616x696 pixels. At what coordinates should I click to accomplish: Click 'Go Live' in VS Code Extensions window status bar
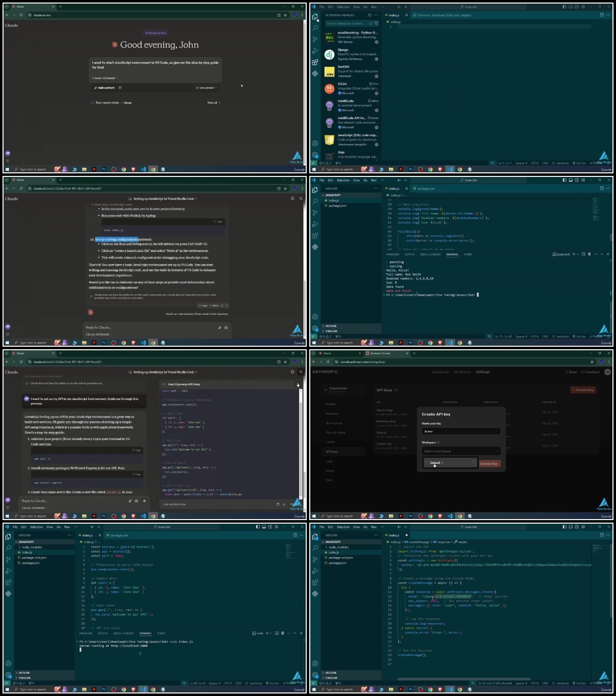pyautogui.click(x=579, y=163)
